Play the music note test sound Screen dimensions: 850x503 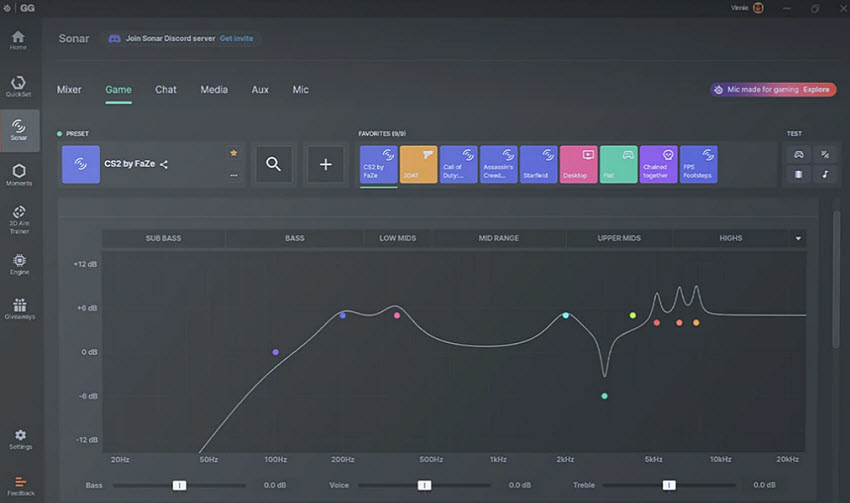[x=825, y=175]
